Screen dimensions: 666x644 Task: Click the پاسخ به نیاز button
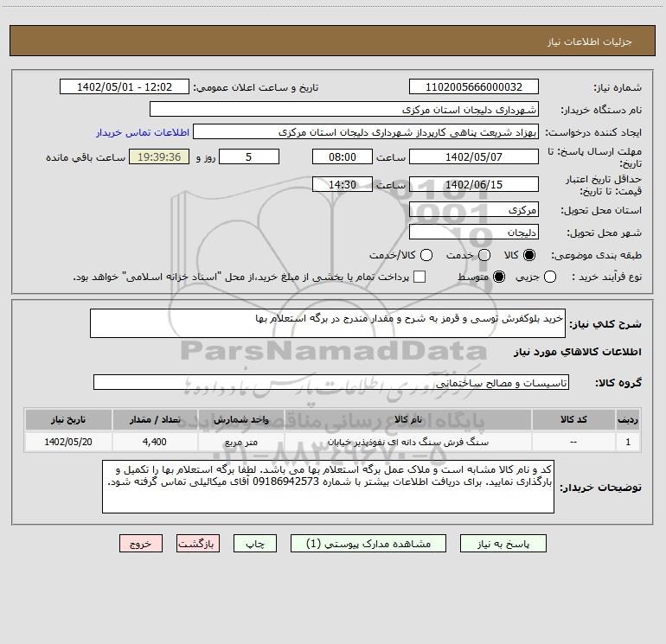tap(503, 544)
